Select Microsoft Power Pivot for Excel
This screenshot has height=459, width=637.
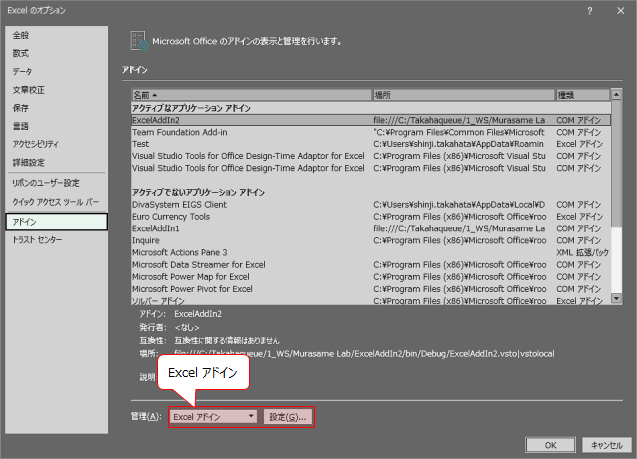[371, 289]
